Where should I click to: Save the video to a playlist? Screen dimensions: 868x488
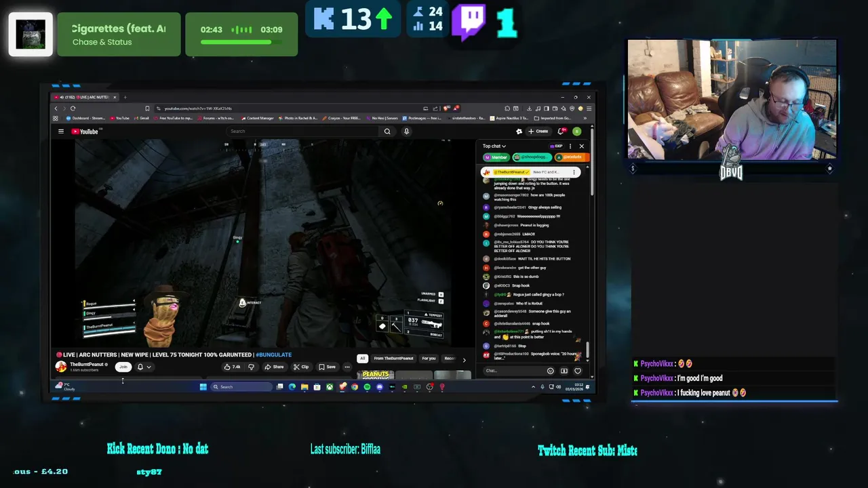point(327,367)
